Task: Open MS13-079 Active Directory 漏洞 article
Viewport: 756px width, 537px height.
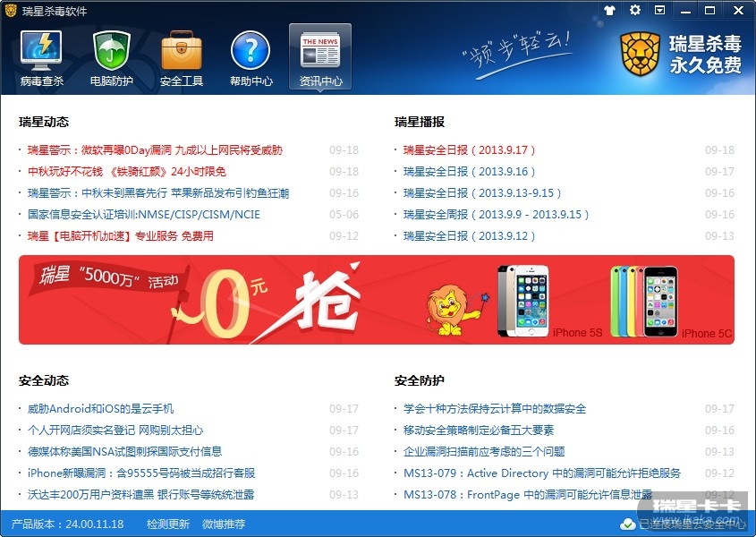Action: pyautogui.click(x=542, y=473)
